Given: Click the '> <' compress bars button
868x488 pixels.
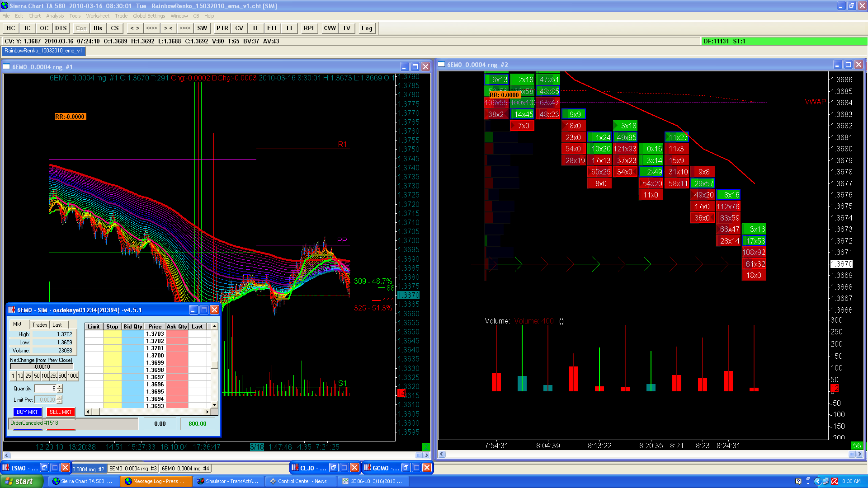Looking at the screenshot, I should tap(168, 28).
